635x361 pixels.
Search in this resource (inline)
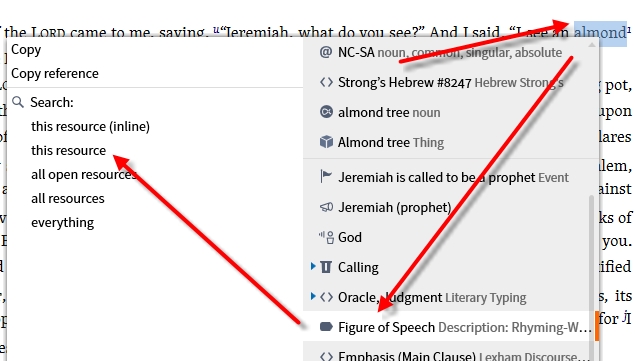90,126
